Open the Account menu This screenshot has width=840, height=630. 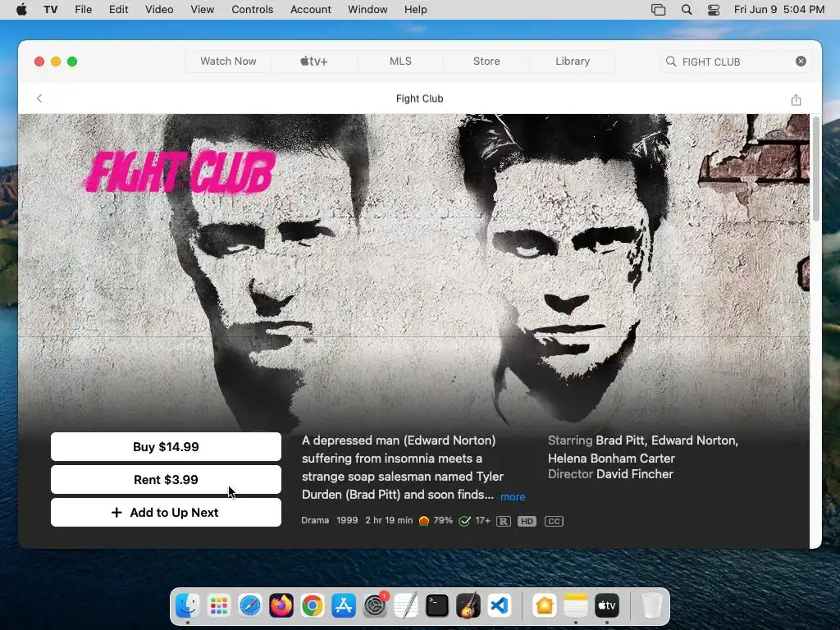point(311,10)
